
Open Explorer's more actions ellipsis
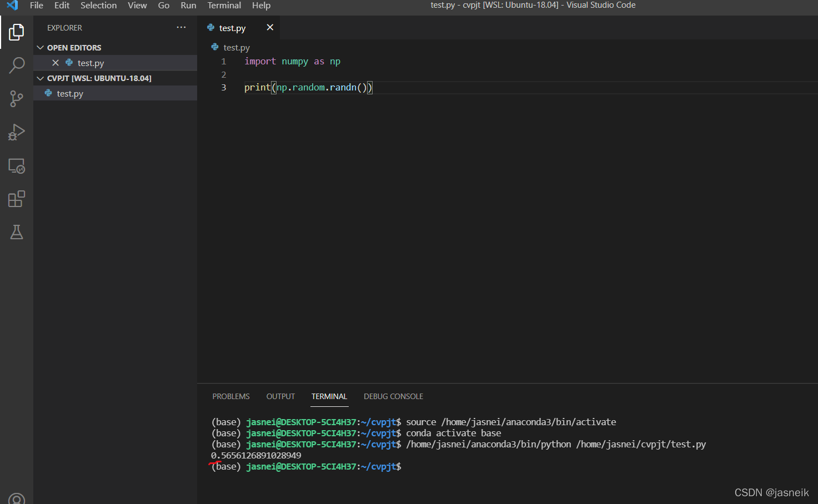point(181,28)
